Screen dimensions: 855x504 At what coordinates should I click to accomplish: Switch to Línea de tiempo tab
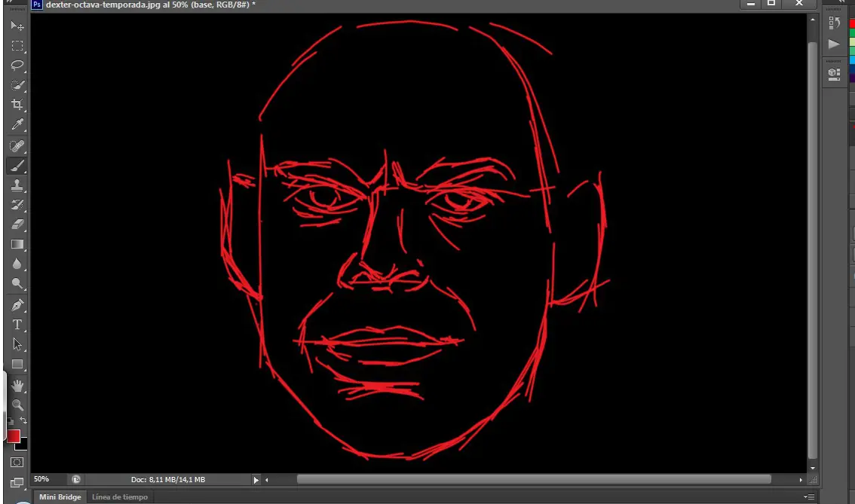click(120, 497)
